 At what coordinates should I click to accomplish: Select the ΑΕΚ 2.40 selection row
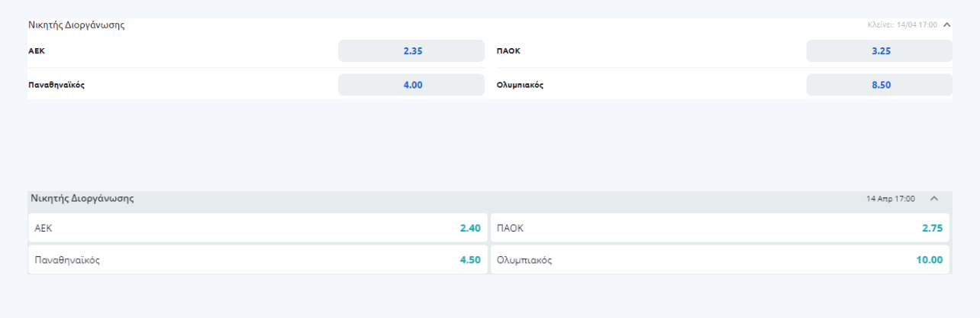tap(257, 228)
